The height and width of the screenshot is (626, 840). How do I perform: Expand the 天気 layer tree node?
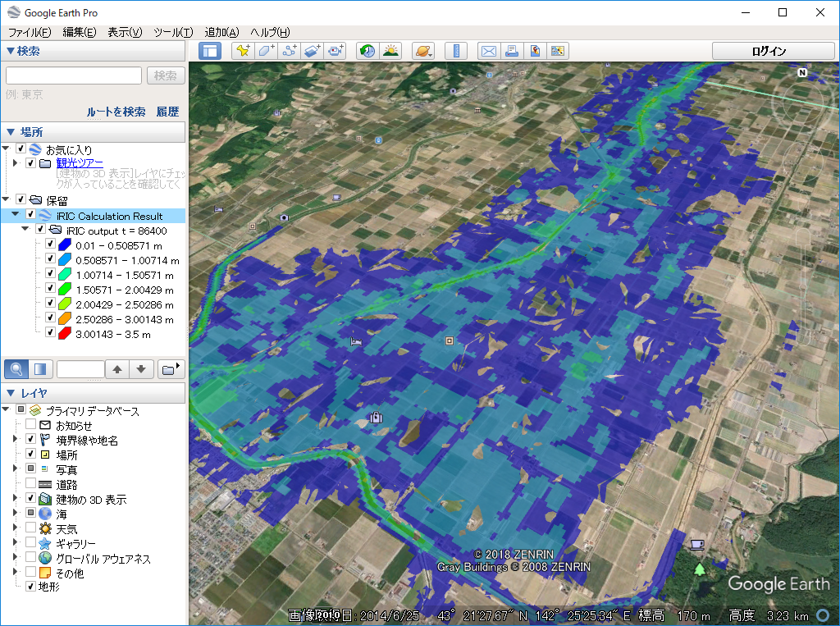tap(16, 529)
